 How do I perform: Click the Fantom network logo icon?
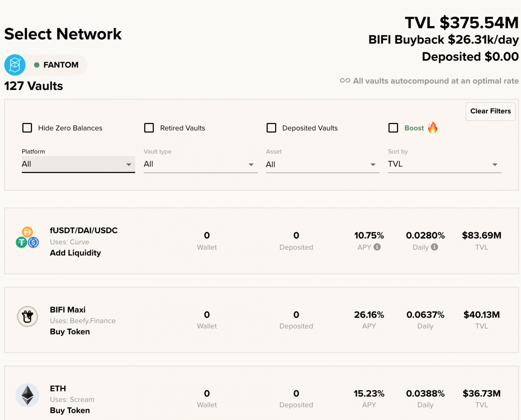15,65
